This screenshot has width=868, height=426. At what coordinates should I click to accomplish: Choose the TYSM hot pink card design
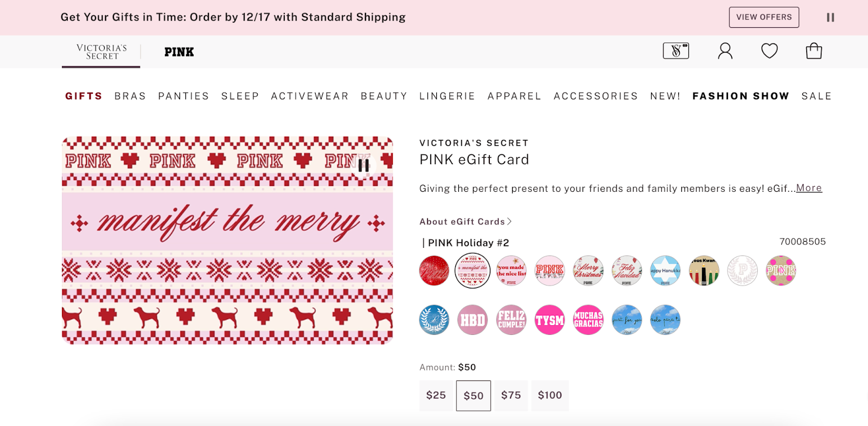point(550,320)
